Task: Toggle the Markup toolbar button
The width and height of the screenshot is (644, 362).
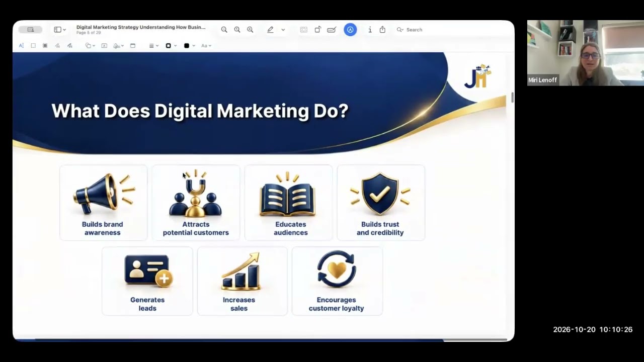Action: tap(350, 30)
